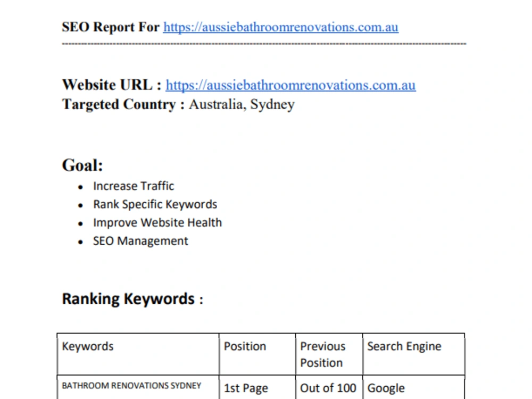
Task: Open the aussiebathroomrenovations link in the SEO Report title
Action: [x=280, y=27]
